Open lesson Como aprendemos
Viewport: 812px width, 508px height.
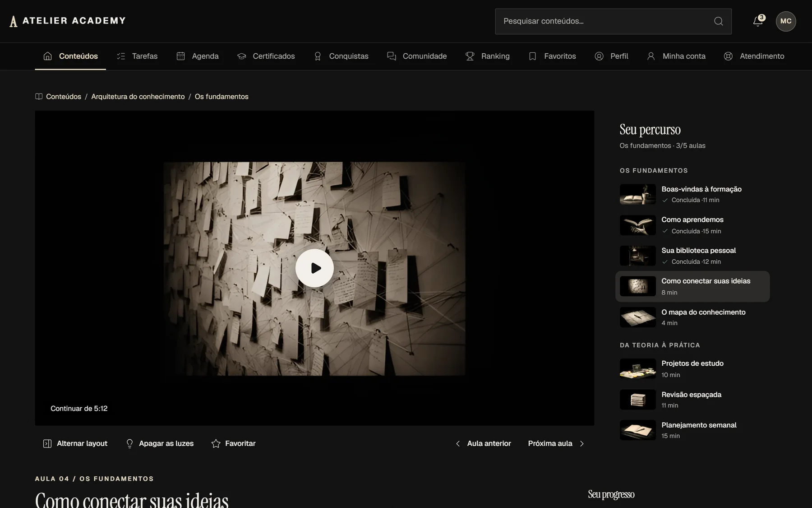(692, 225)
